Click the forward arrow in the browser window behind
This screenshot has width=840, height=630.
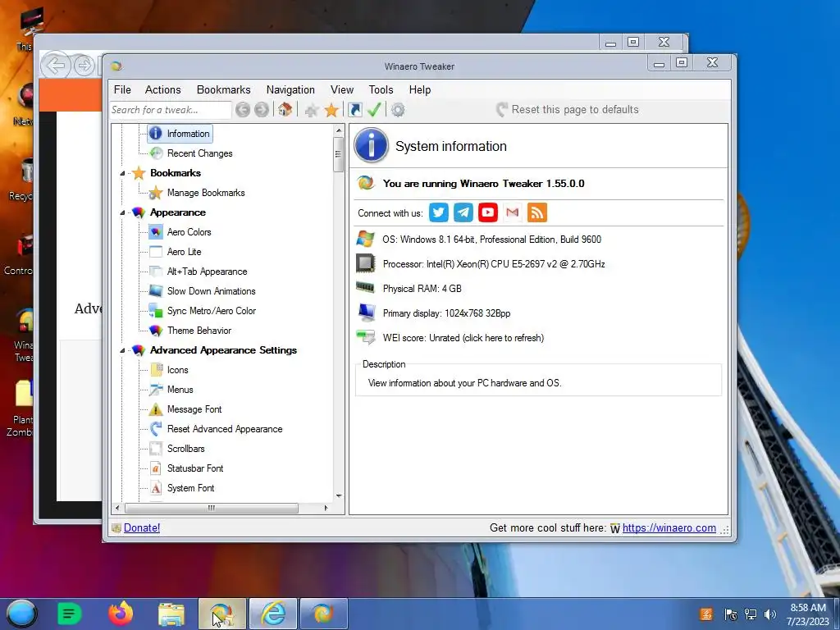(x=84, y=66)
